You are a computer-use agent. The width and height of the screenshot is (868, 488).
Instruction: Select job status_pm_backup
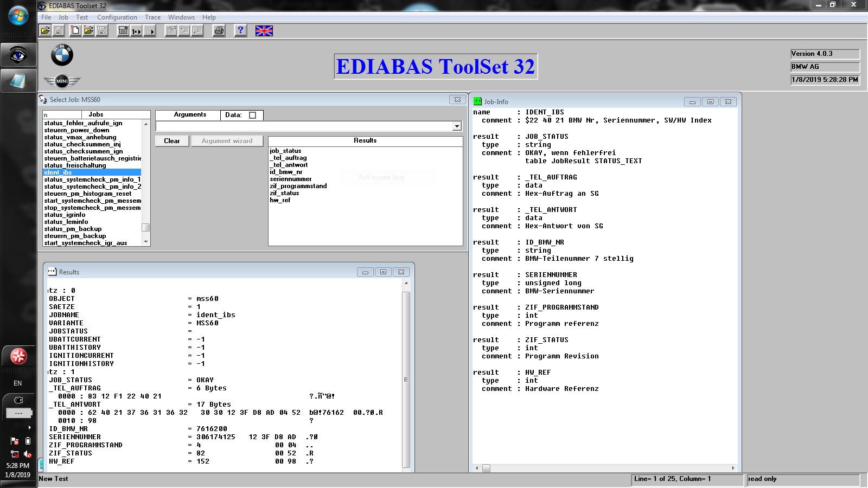(x=73, y=229)
